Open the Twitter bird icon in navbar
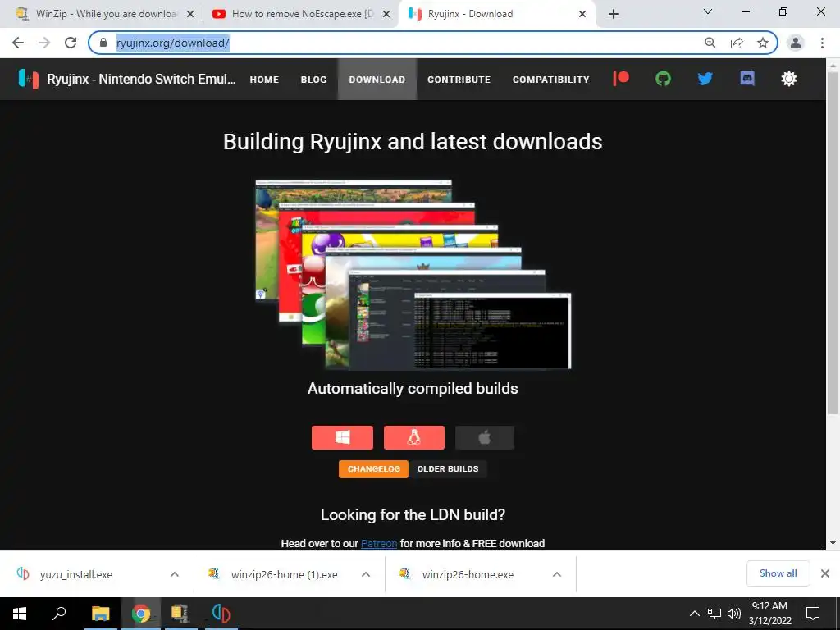The width and height of the screenshot is (840, 630). point(705,79)
